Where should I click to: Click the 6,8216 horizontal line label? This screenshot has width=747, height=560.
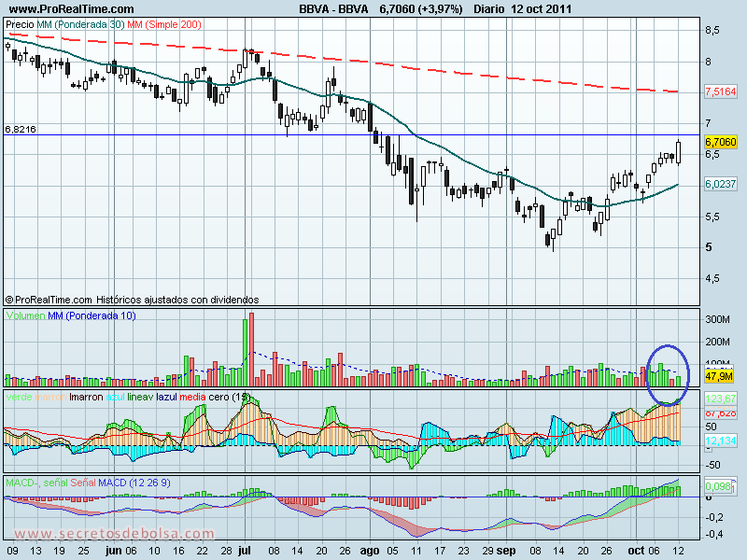(x=20, y=129)
